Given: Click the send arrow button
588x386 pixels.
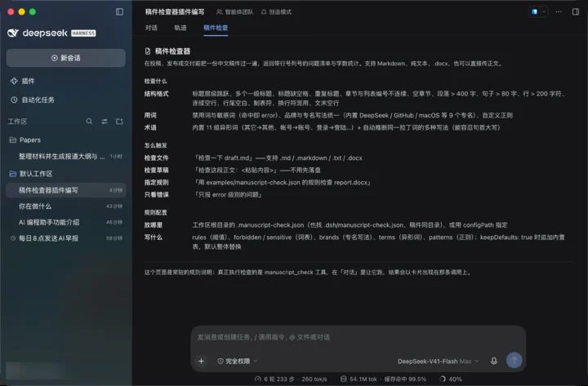Looking at the screenshot, I should click(514, 360).
